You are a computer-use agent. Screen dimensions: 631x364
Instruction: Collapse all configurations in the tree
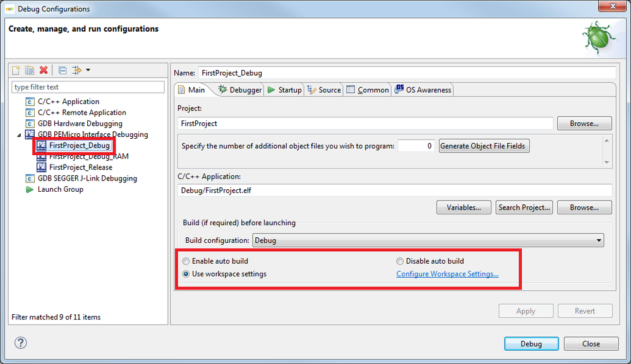(62, 70)
